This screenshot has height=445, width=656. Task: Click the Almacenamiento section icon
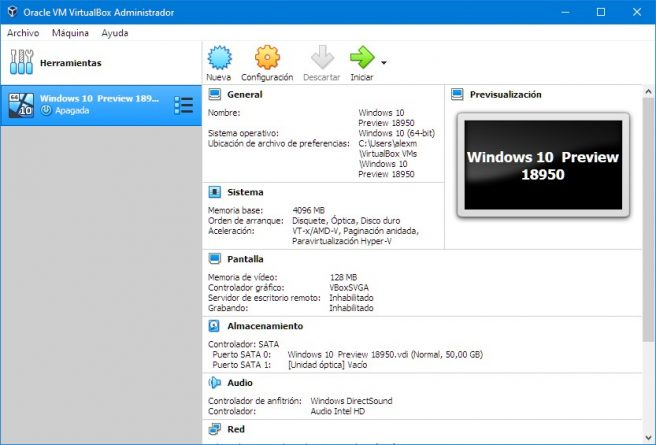[214, 326]
